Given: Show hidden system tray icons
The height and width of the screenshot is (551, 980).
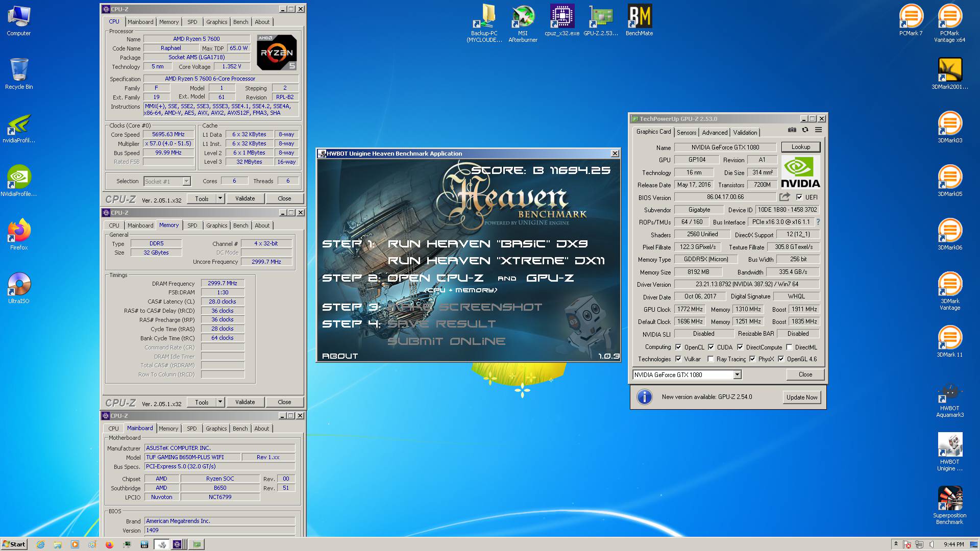Looking at the screenshot, I should [896, 544].
